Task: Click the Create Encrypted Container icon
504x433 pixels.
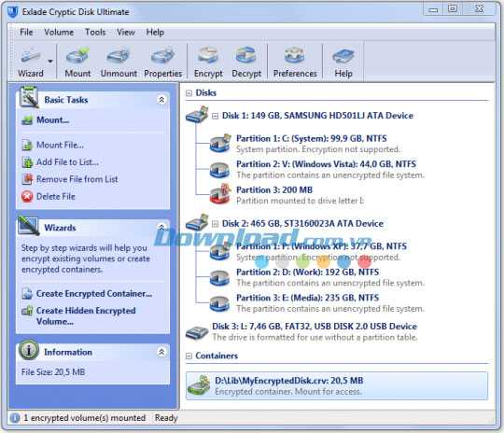Action: click(x=27, y=294)
